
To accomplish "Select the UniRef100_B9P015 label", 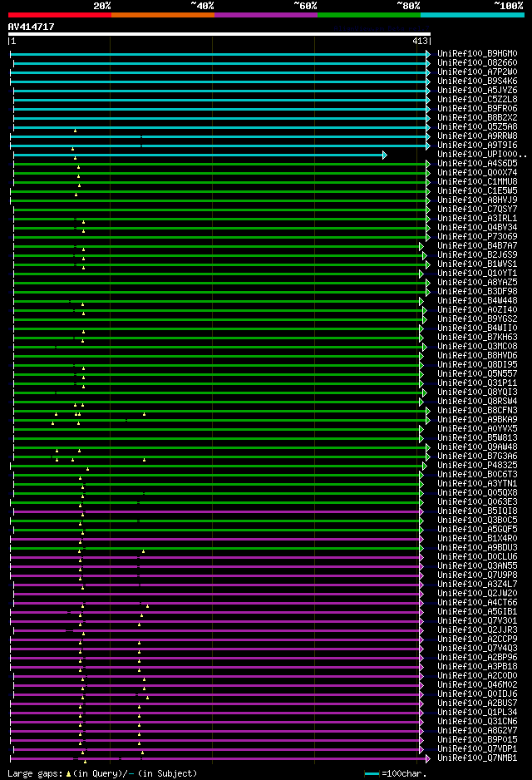I will (x=477, y=740).
